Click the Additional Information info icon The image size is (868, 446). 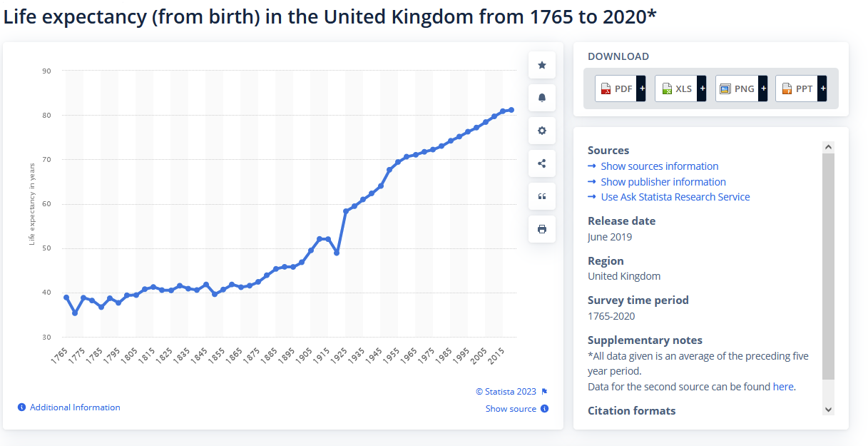click(x=22, y=407)
